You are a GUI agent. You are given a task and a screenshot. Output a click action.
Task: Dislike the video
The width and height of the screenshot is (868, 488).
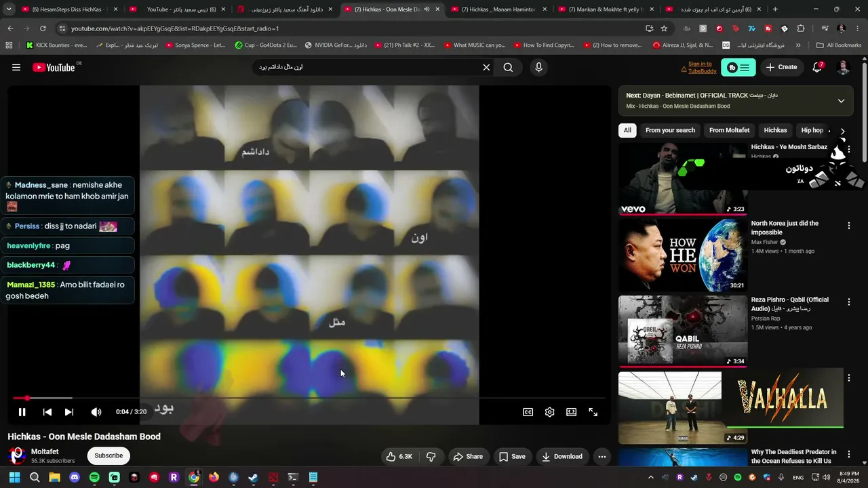click(x=431, y=456)
